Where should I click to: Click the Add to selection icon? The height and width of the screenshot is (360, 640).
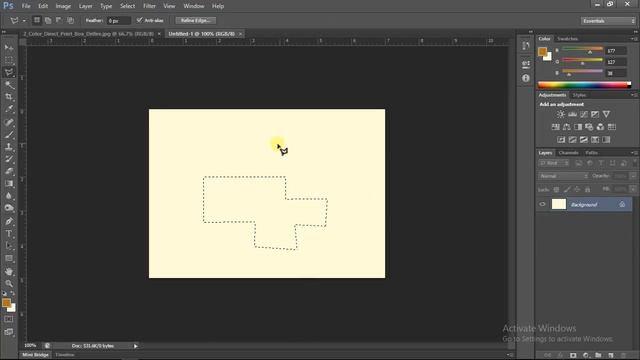(x=48, y=20)
